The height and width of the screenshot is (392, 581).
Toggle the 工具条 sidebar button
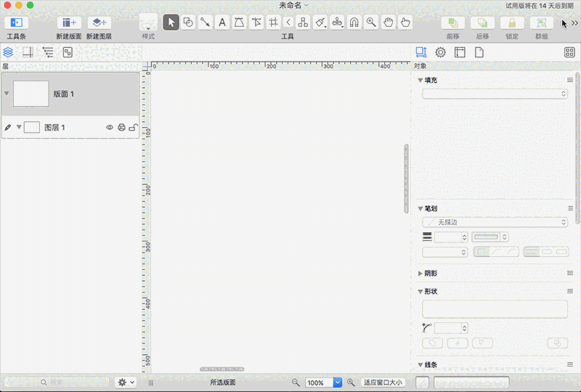pyautogui.click(x=16, y=23)
